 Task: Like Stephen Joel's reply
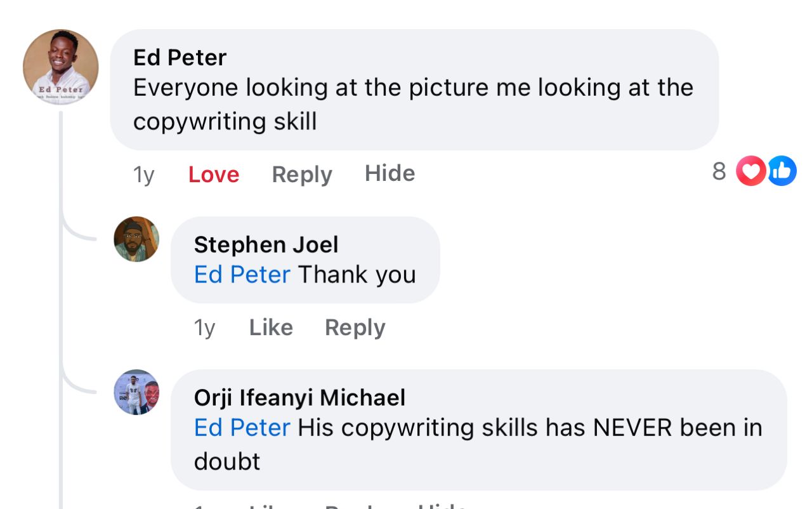[271, 327]
